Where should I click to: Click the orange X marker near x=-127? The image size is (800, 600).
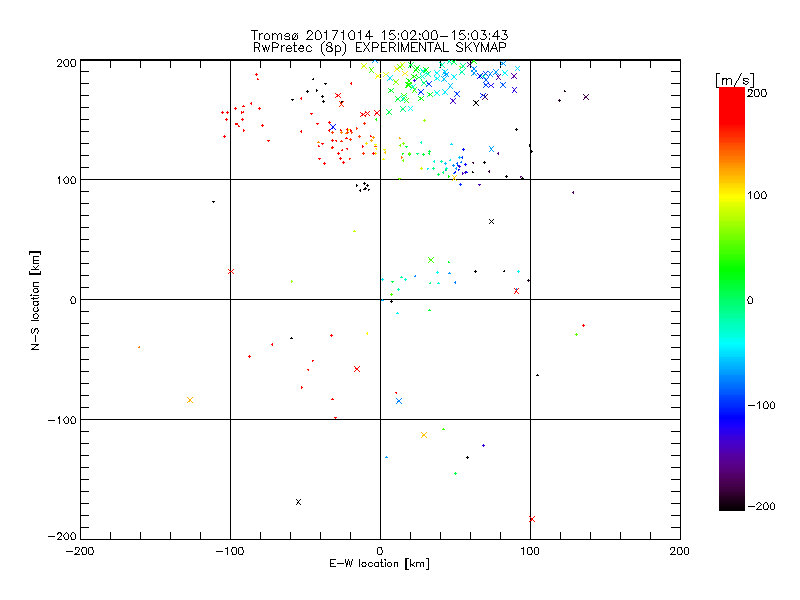[190, 400]
